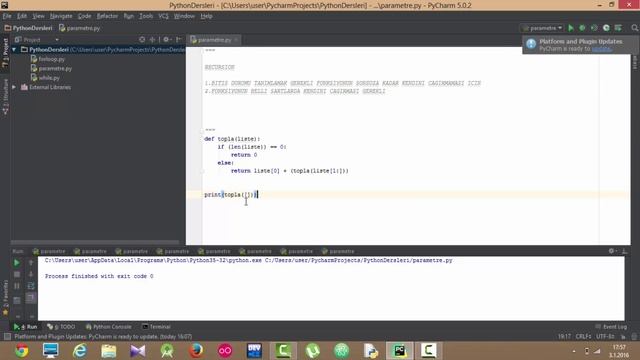Screen dimensions: 640x360
Task: Click the lock icon in status bar
Action: tap(623, 337)
